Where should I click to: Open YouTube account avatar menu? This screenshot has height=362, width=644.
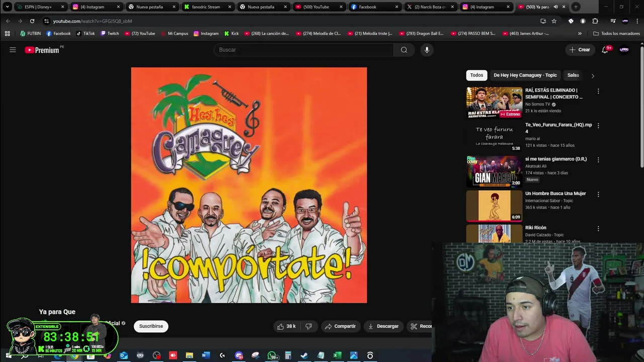point(624,50)
